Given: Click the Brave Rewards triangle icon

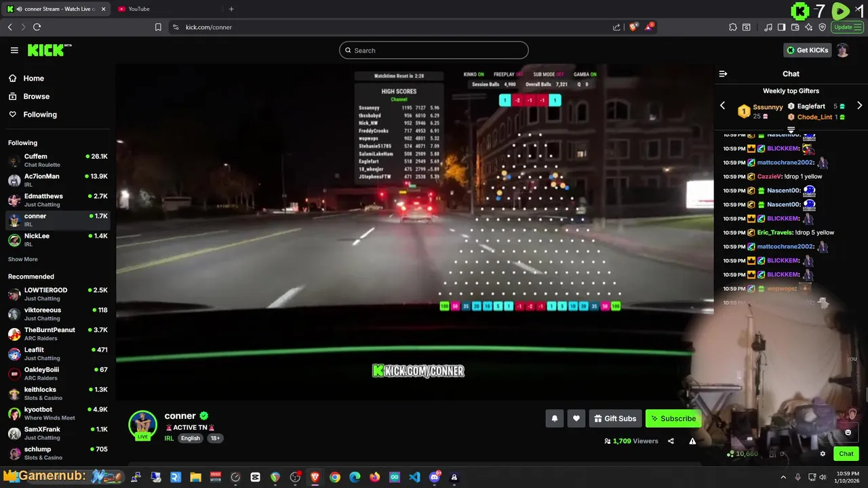Looking at the screenshot, I should [650, 27].
